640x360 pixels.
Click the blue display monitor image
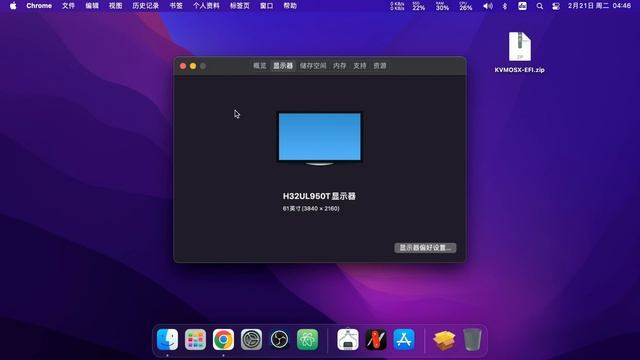click(320, 138)
